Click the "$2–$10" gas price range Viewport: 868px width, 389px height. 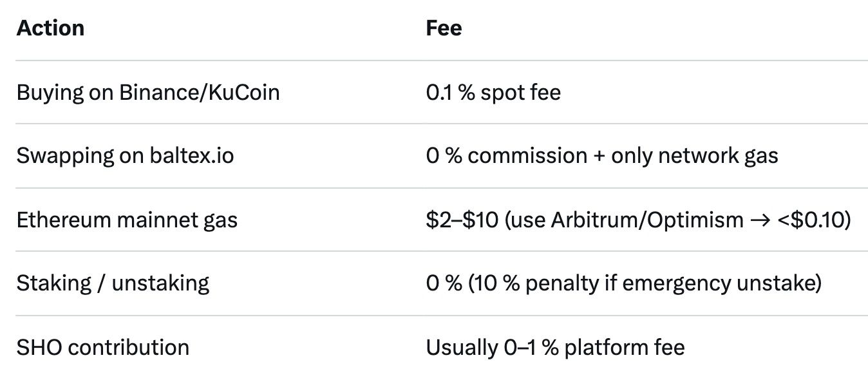coord(462,220)
